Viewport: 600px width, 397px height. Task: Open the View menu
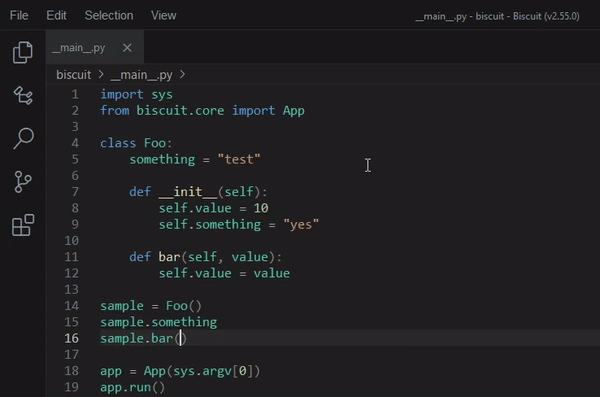point(163,15)
